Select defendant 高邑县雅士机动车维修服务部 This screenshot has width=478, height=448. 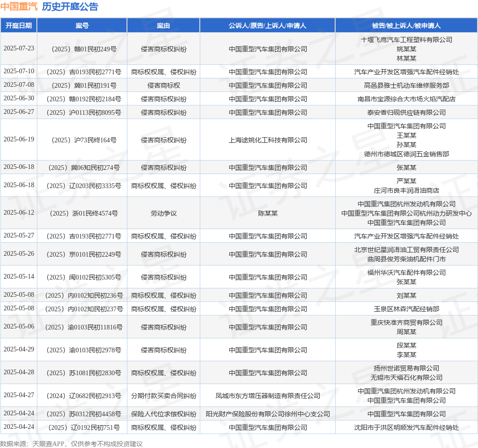(407, 85)
